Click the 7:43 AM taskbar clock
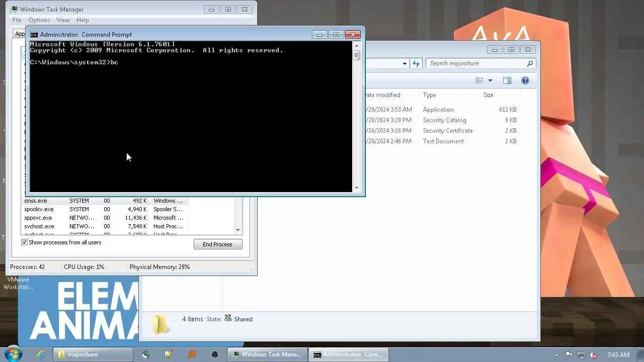Image resolution: width=644 pixels, height=362 pixels. point(618,355)
